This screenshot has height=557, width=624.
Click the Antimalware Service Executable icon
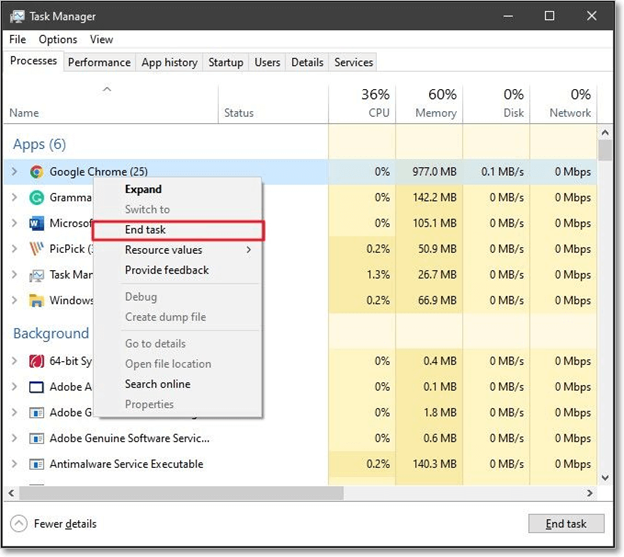pos(37,464)
